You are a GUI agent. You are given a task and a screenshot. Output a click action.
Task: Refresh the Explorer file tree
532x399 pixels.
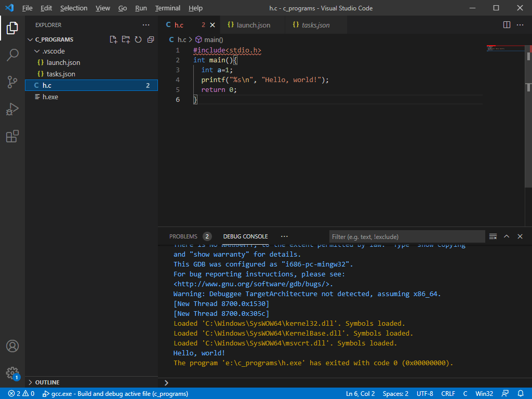click(x=138, y=39)
